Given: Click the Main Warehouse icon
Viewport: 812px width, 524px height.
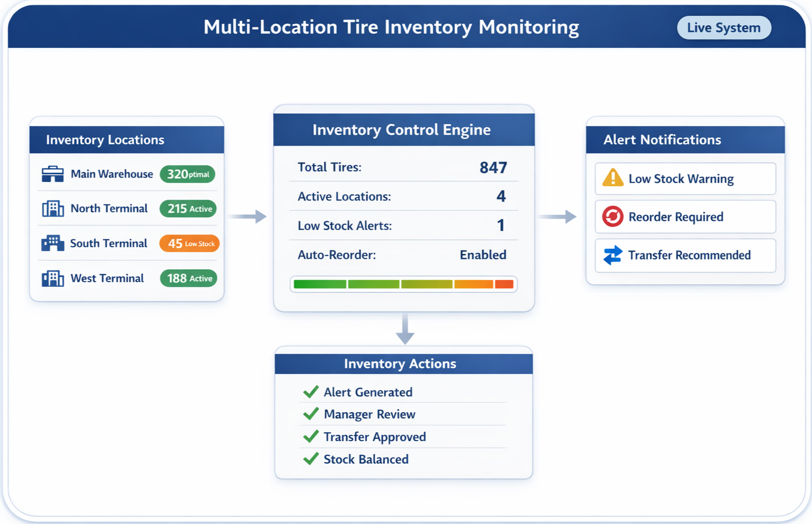Looking at the screenshot, I should (x=52, y=174).
